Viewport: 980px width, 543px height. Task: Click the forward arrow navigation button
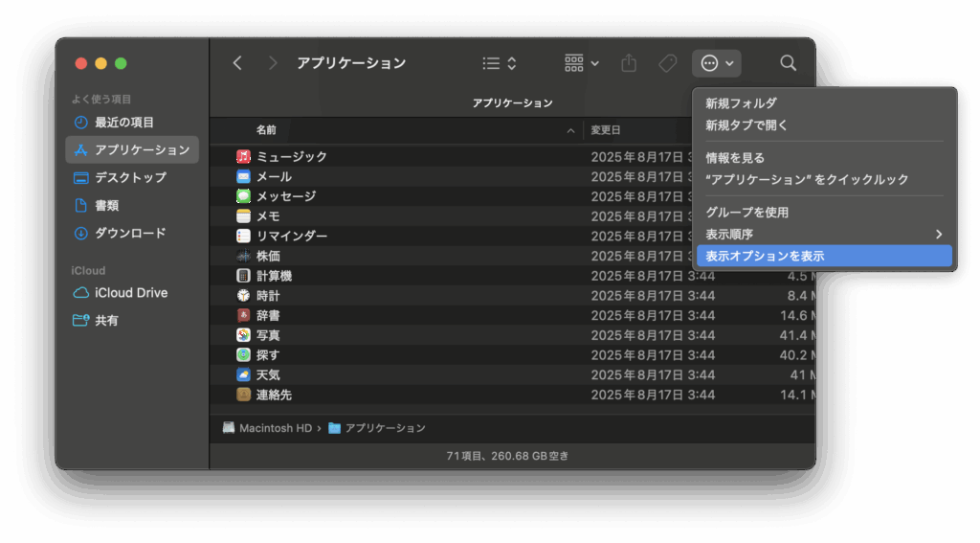[274, 63]
